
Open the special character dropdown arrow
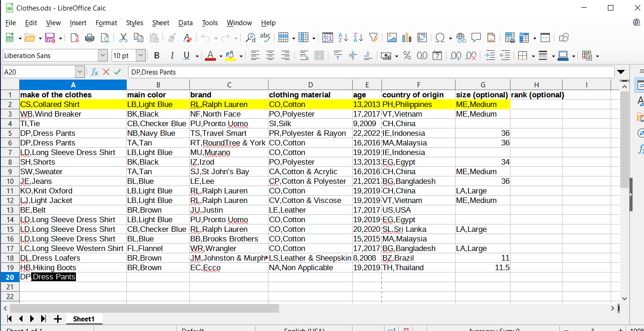click(450, 38)
